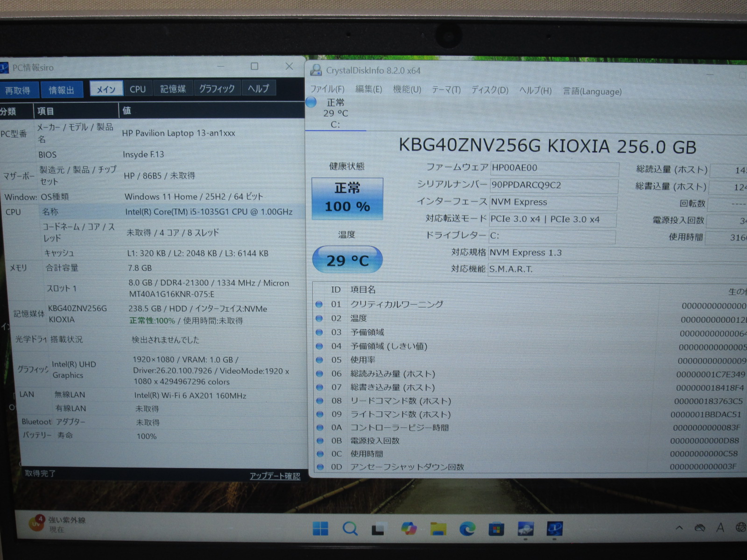Click the アップデート確認 link

[x=275, y=476]
